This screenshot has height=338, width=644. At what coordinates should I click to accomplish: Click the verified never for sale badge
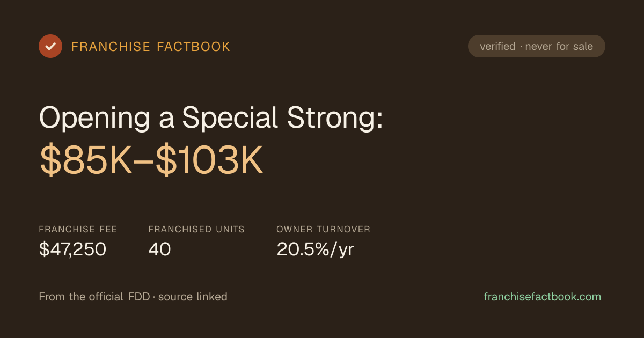tap(537, 46)
